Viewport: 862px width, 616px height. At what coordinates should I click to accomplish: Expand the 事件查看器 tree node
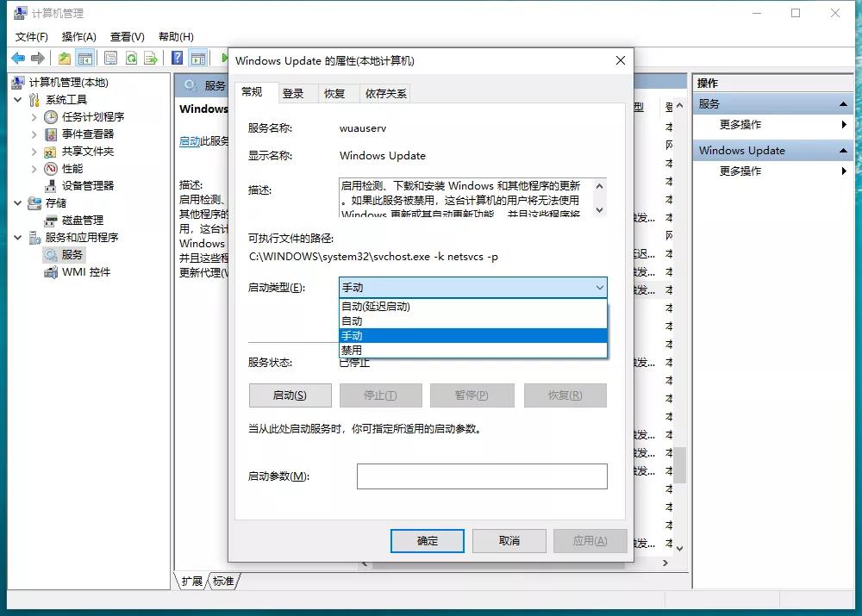point(34,134)
